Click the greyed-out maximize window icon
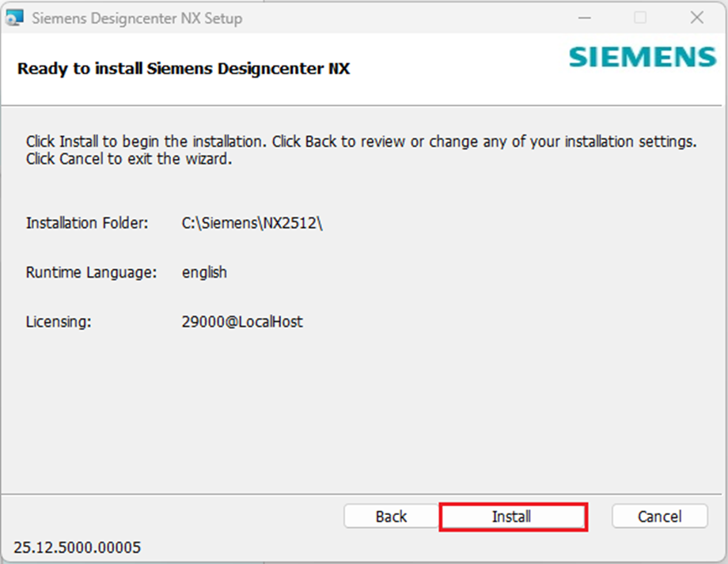Viewport: 728px width, 564px height. click(640, 18)
